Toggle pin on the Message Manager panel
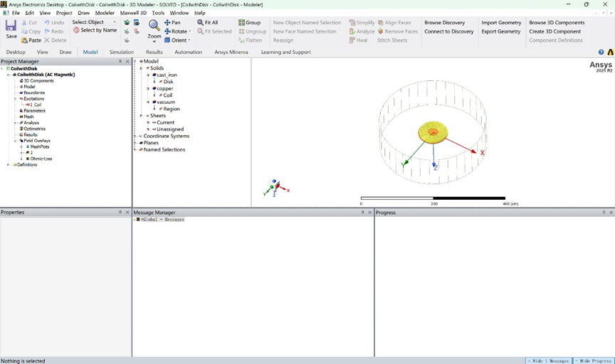 coord(363,212)
